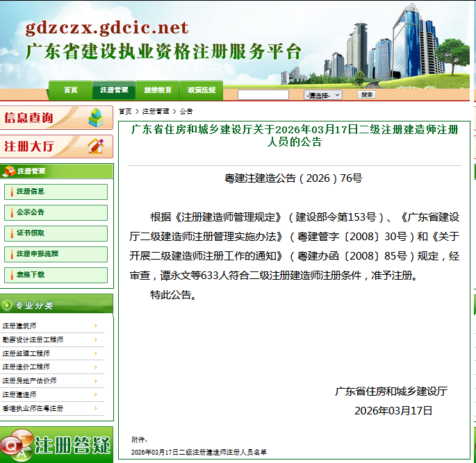Click the gdzczx.gdcic.net site logo text
The image size is (476, 463).
(x=107, y=28)
